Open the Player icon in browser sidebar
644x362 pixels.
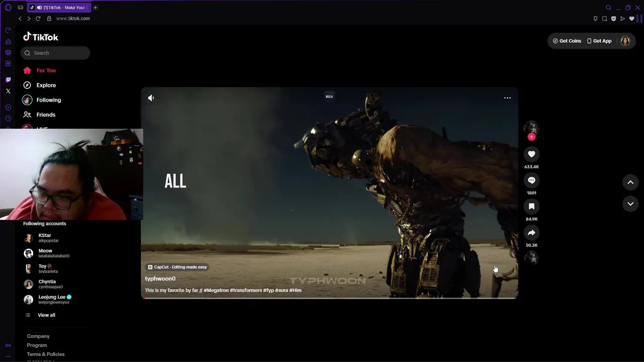8,107
